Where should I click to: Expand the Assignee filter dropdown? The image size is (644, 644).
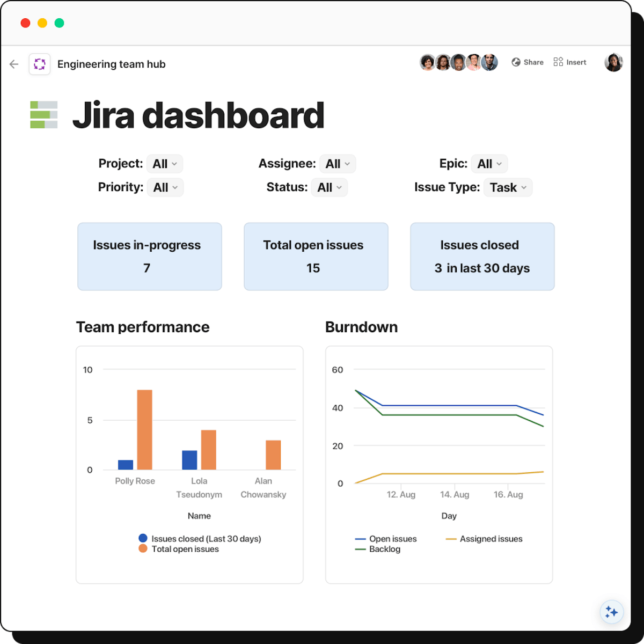(x=338, y=164)
